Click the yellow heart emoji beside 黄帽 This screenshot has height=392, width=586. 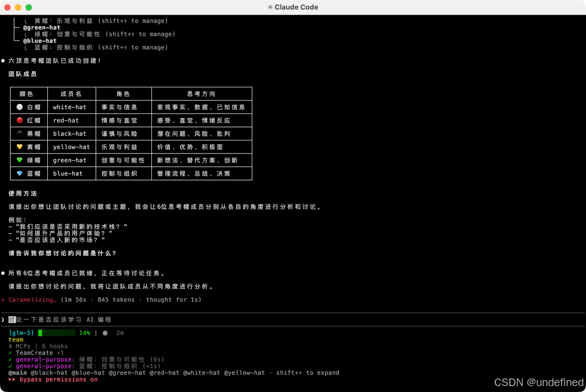click(x=20, y=147)
